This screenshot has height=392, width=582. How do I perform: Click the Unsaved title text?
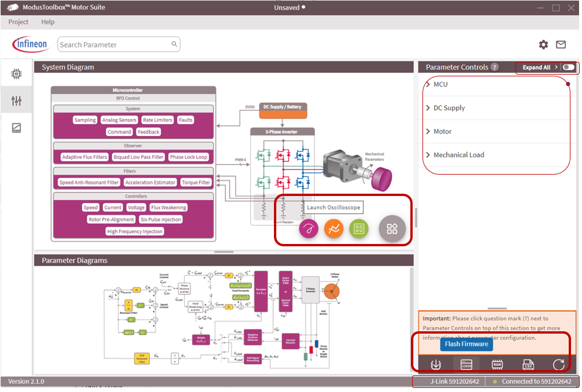coord(287,8)
